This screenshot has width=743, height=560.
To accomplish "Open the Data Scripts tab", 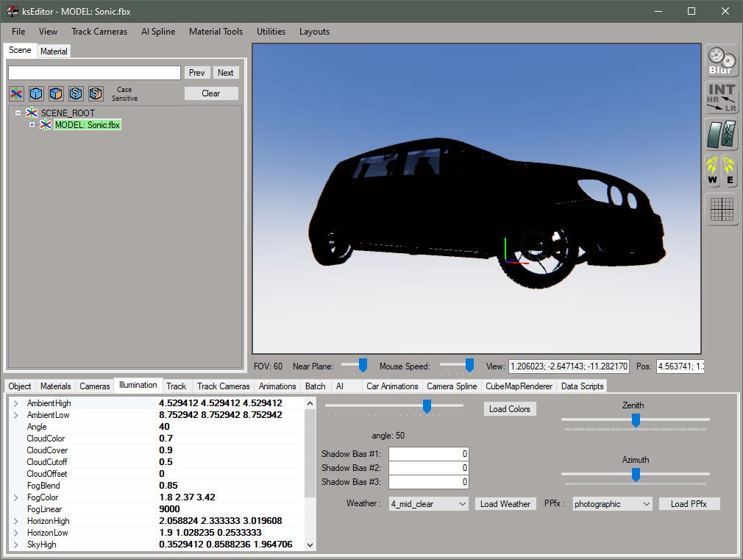I will click(583, 386).
